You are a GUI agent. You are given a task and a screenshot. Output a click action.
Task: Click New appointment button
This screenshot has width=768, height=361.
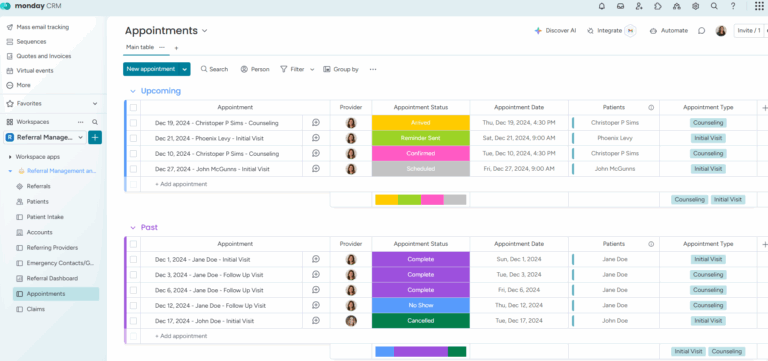click(151, 69)
